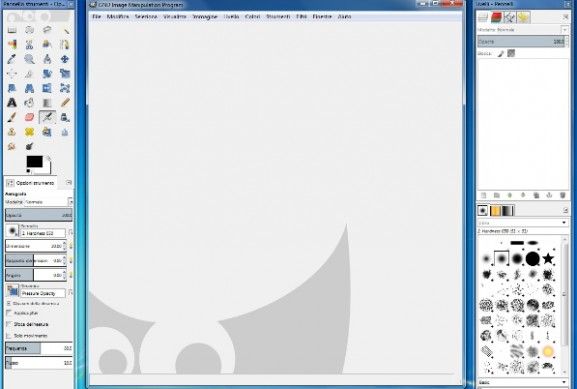
Task: Click the Pressure Opacity dynamics field
Action: coord(43,293)
